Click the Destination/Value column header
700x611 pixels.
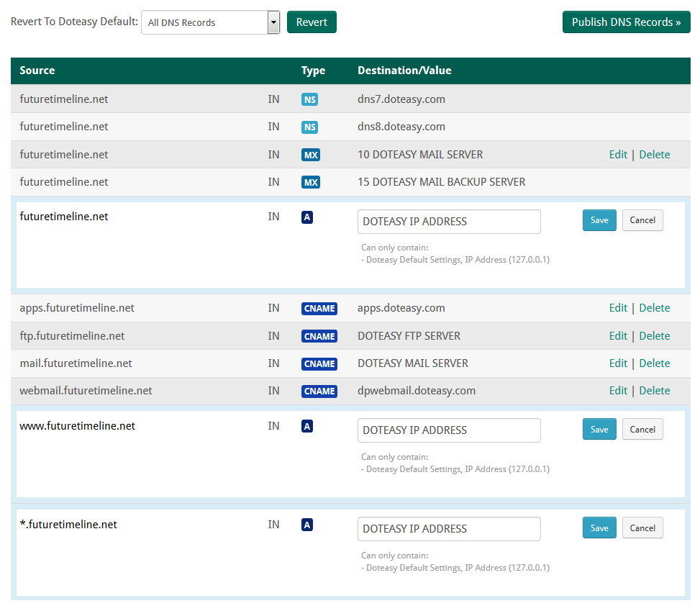coord(404,70)
